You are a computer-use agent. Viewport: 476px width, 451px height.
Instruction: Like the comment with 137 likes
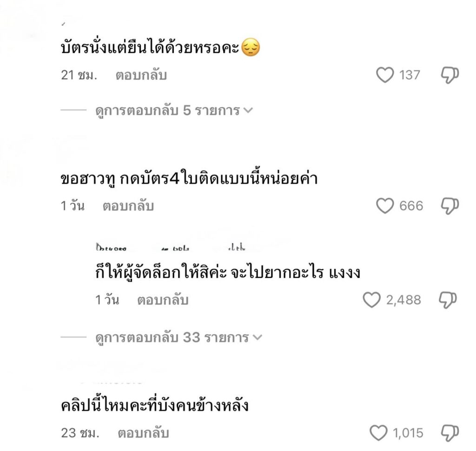(385, 75)
